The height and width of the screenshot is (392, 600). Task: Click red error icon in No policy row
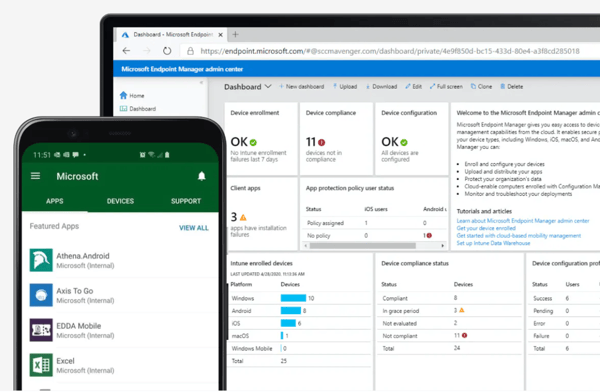point(429,235)
